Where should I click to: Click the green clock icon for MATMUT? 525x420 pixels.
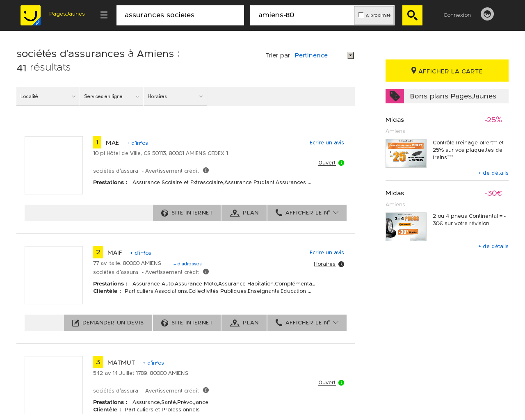341,383
